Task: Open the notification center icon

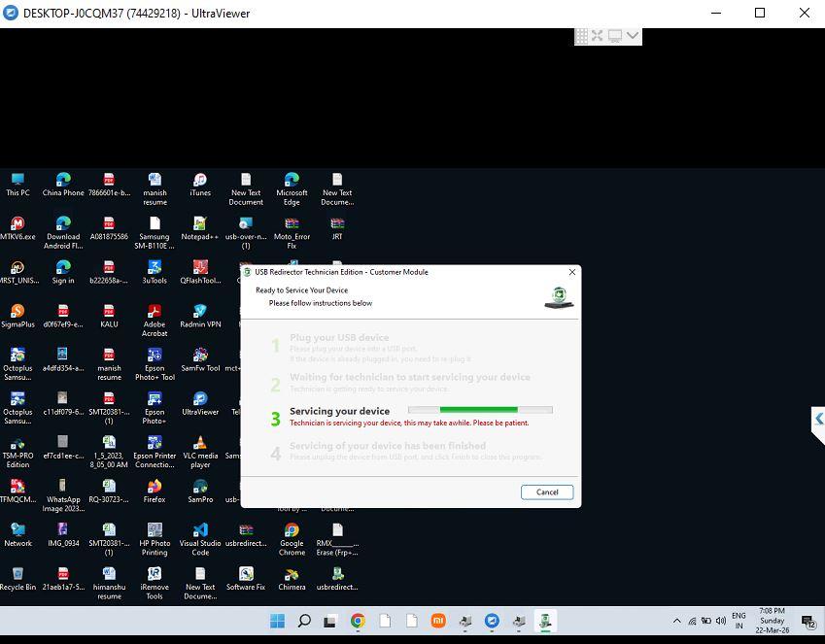Action: 808,621
